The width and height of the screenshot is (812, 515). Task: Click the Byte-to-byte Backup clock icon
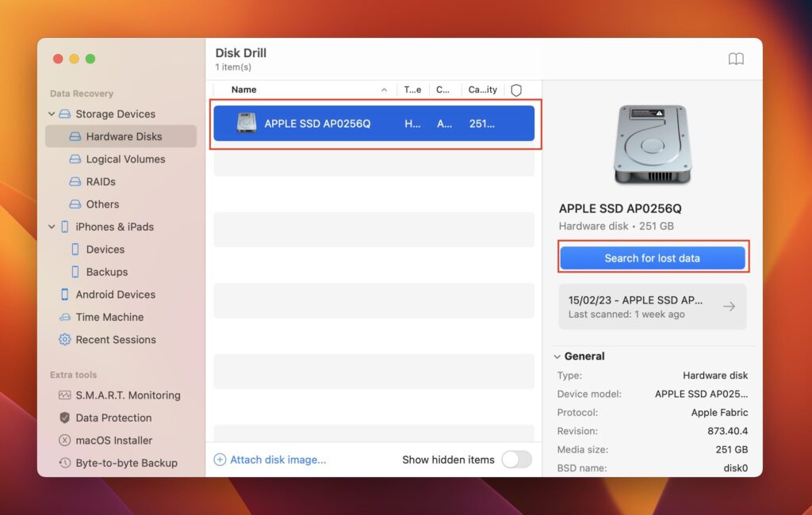tap(65, 463)
